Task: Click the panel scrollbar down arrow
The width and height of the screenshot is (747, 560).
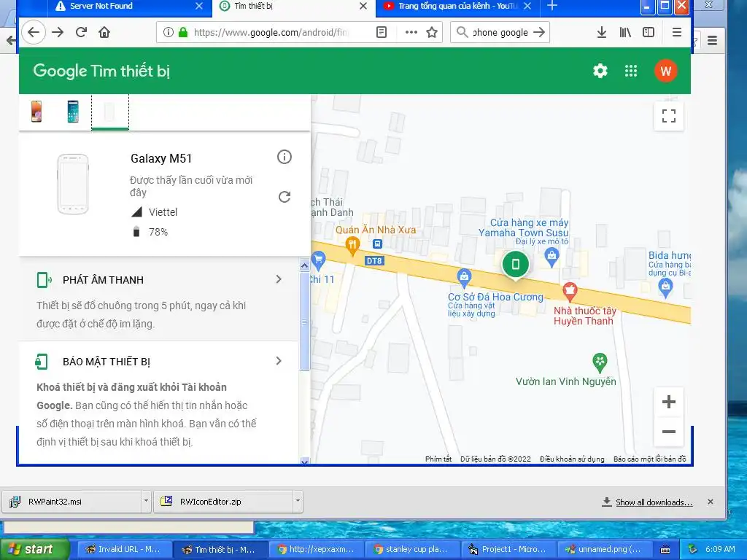Action: (x=304, y=461)
